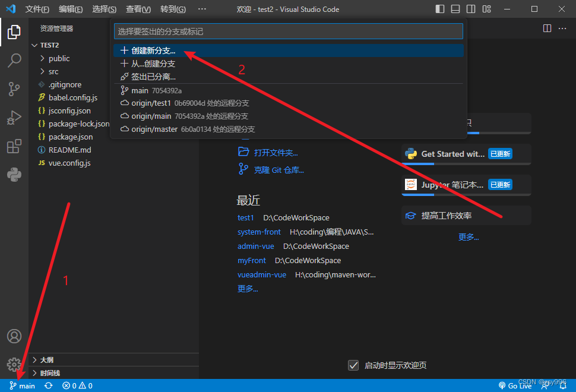The height and width of the screenshot is (392, 576).
Task: Click the 克隆 Git 仓库... link
Action: pyautogui.click(x=279, y=170)
